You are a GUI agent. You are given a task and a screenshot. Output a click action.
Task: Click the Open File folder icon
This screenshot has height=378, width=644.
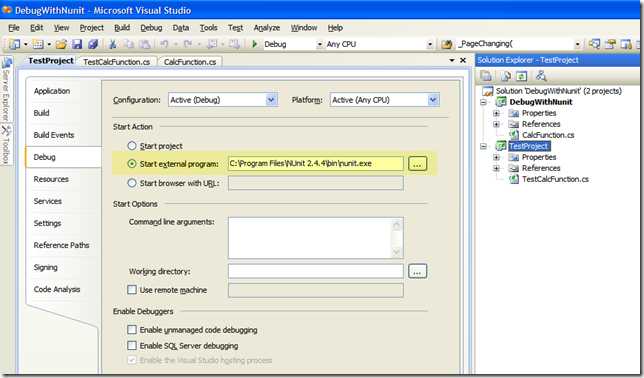click(x=61, y=44)
